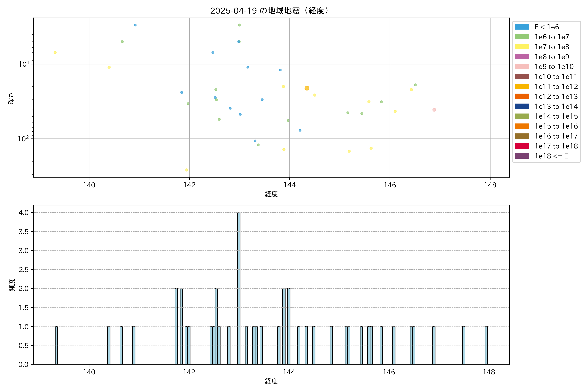Viewport: 588px width, 392px height.
Task: Click the pink scatter point near longitude 147
Action: point(434,110)
